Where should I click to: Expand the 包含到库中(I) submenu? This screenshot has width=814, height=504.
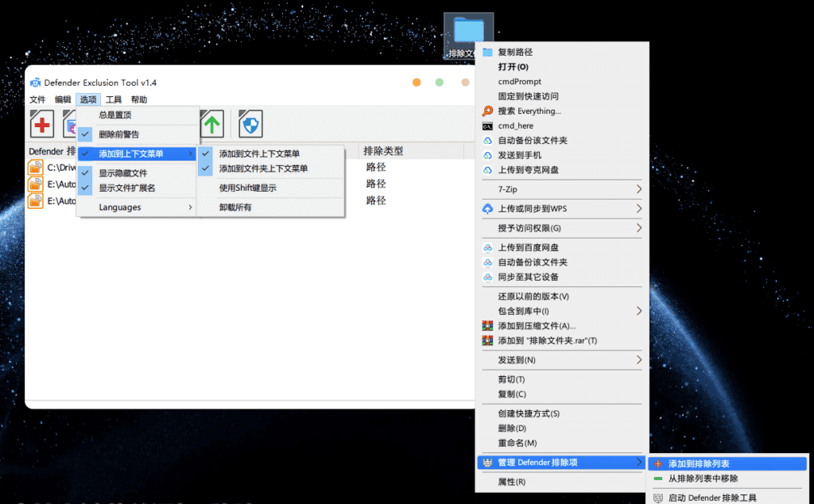point(562,311)
